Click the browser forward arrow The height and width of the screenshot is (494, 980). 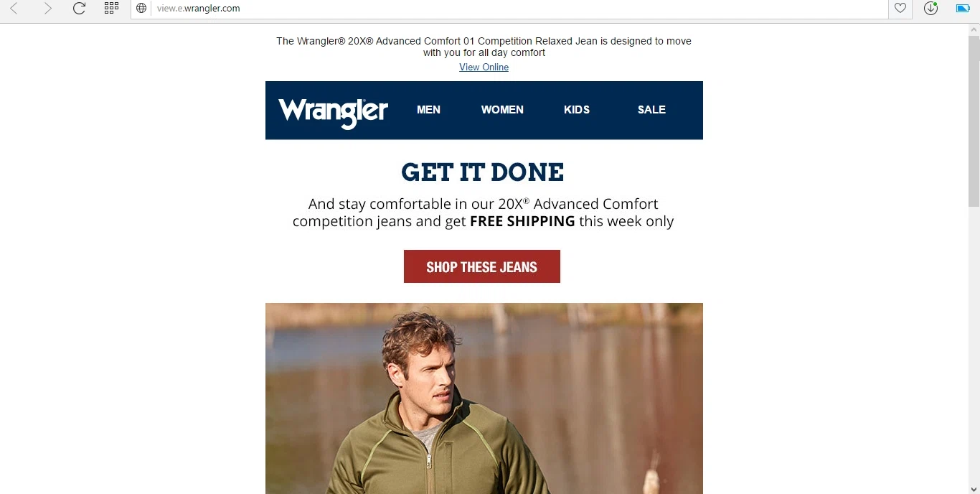[x=47, y=9]
